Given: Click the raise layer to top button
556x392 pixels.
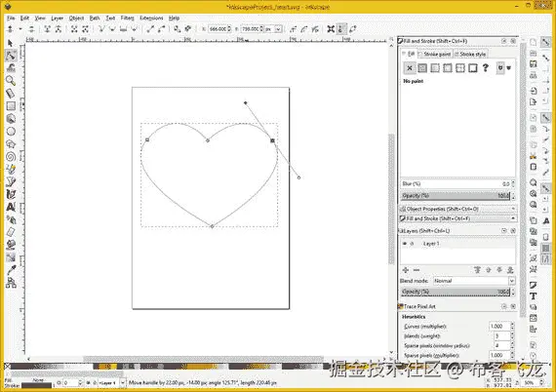Looking at the screenshot, I should (x=477, y=270).
